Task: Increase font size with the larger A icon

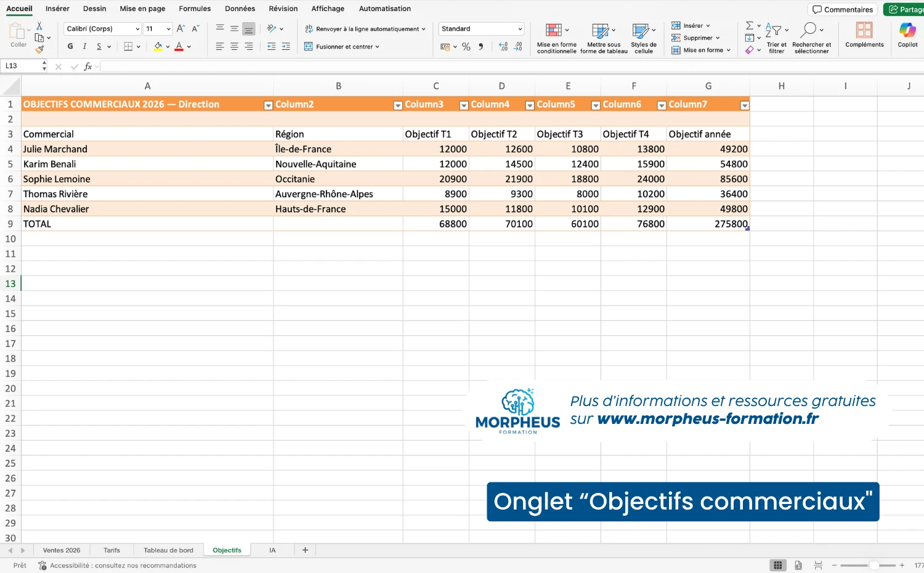Action: coord(180,28)
